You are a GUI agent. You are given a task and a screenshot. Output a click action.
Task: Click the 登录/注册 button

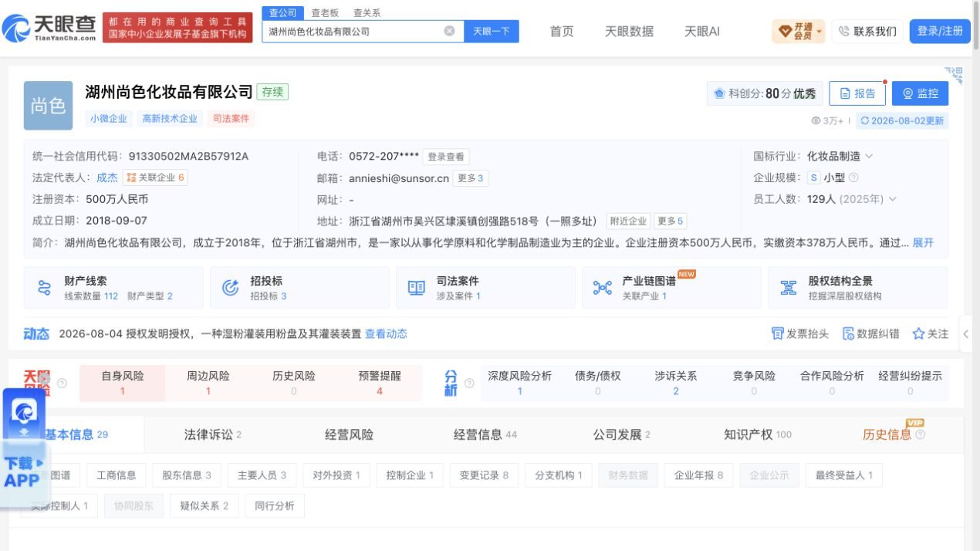point(940,31)
